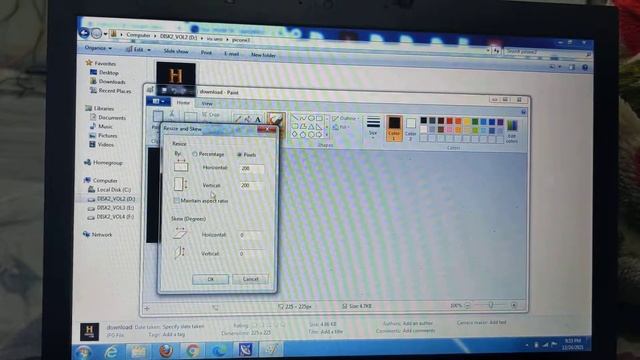Click the Paint Help icon
Viewport: 640px width, 360px height.
[x=524, y=112]
